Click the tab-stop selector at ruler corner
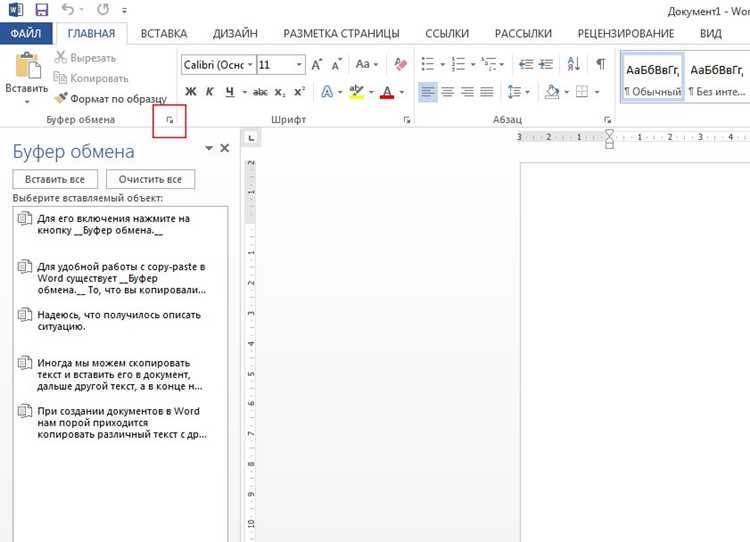The image size is (750, 542). (251, 139)
